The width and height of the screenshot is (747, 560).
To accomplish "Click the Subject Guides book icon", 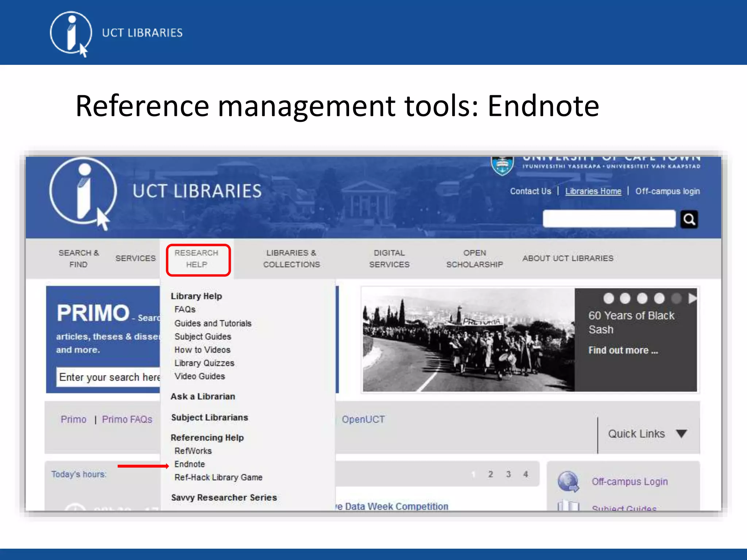I will click(x=568, y=505).
